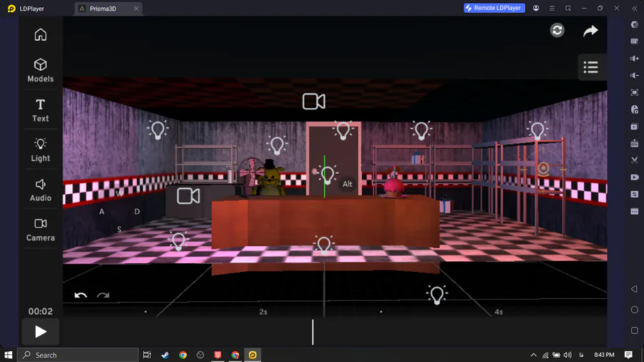This screenshot has width=644, height=362.
Task: Click the A key overlay
Action: coord(102,212)
